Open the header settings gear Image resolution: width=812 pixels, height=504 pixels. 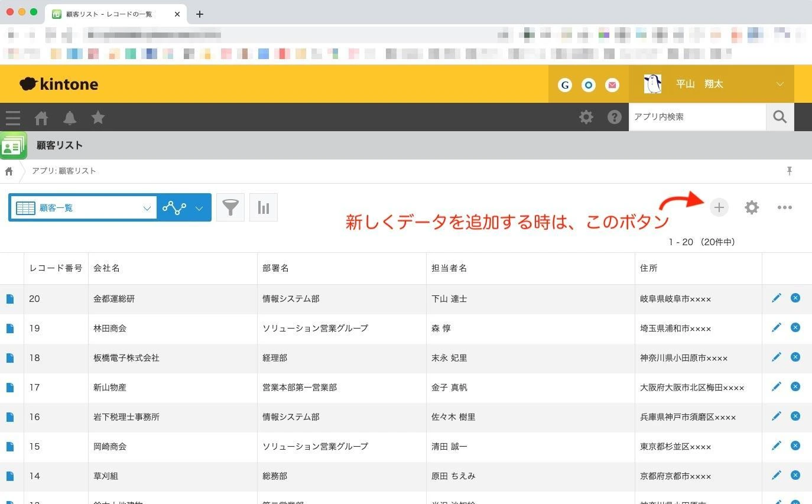click(x=586, y=117)
